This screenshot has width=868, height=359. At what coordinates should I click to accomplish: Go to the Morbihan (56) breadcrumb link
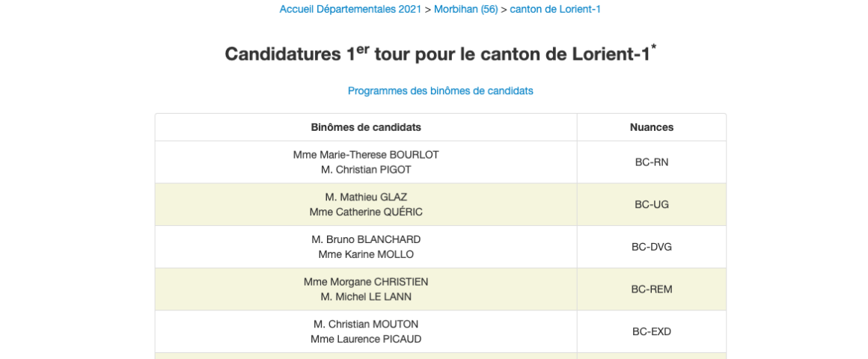[x=465, y=9]
